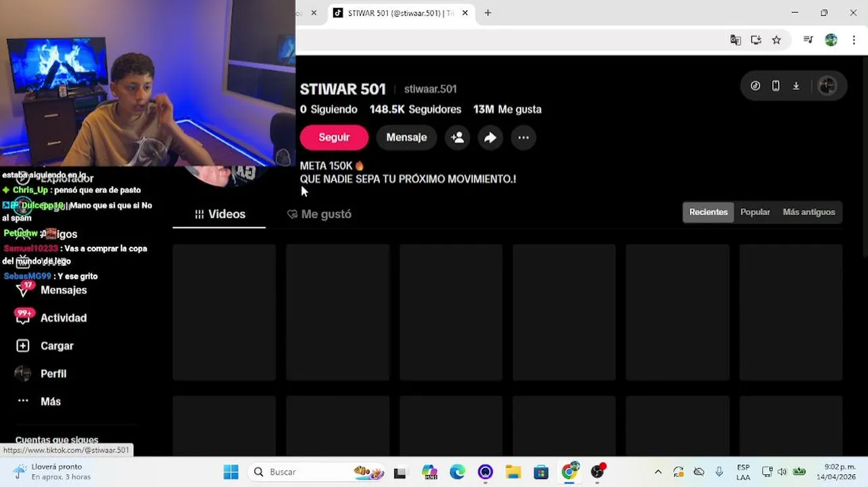The width and height of the screenshot is (868, 487).
Task: Sort videos by Recientes
Action: (x=708, y=212)
